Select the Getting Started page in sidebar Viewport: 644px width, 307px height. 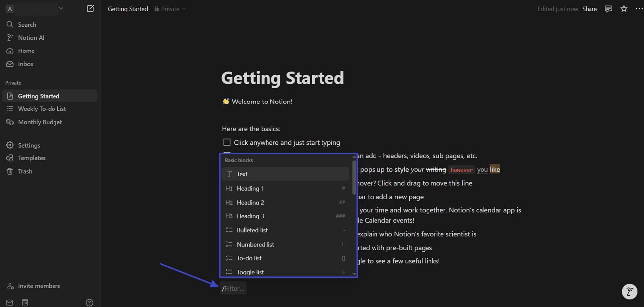50,96
